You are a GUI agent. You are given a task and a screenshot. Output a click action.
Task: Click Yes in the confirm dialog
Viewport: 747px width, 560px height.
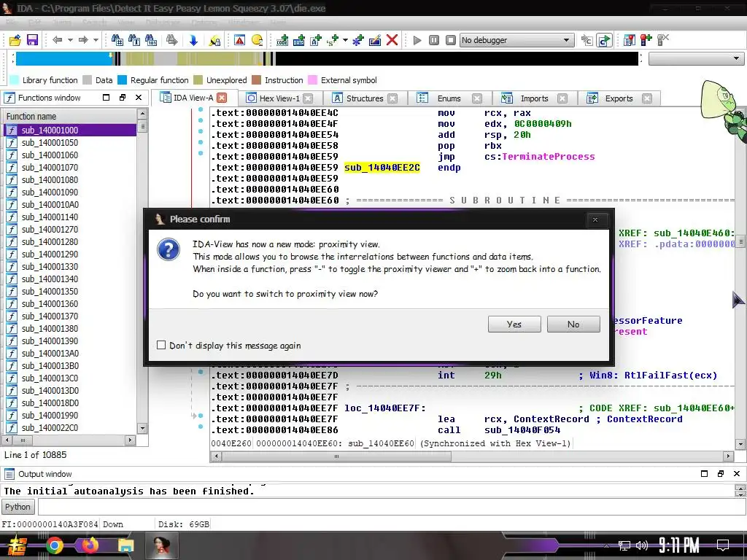tap(514, 324)
